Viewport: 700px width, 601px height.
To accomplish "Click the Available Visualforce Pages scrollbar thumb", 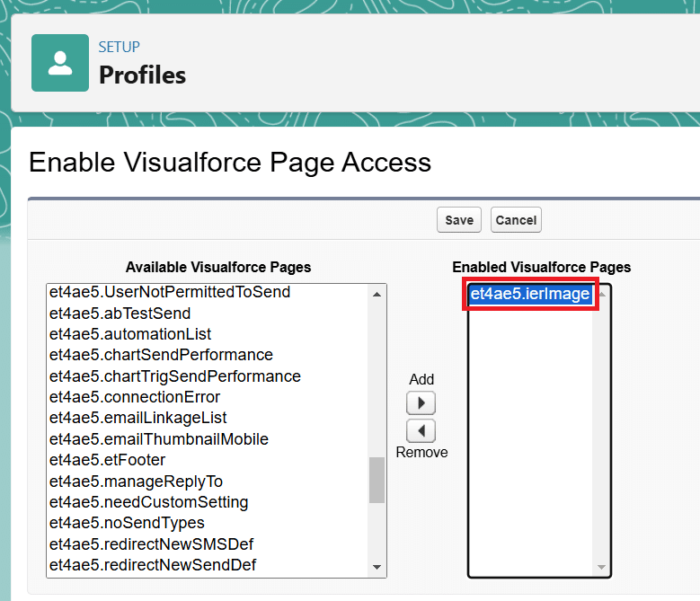I will pyautogui.click(x=377, y=480).
